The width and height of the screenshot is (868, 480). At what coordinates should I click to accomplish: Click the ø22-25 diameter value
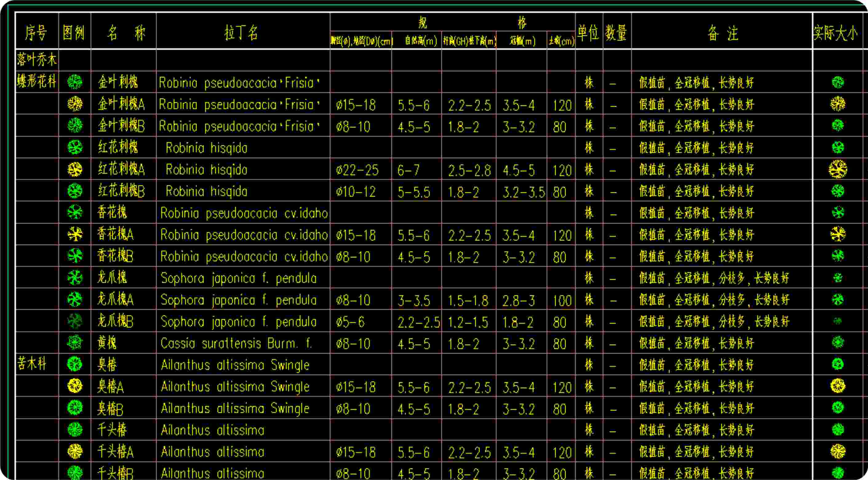[x=357, y=170]
